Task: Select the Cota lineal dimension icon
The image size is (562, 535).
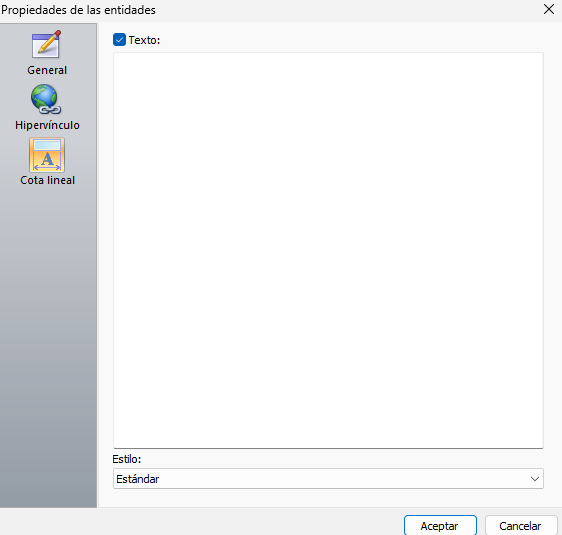Action: [47, 155]
